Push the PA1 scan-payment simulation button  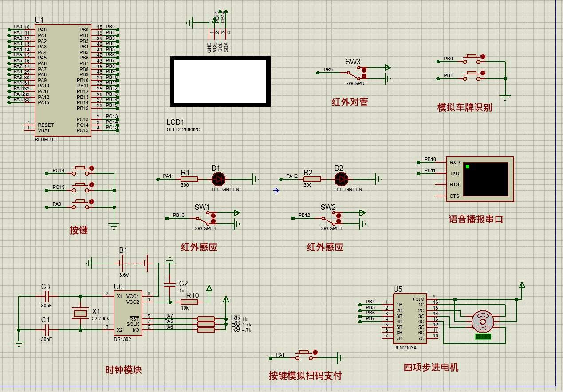click(x=304, y=354)
